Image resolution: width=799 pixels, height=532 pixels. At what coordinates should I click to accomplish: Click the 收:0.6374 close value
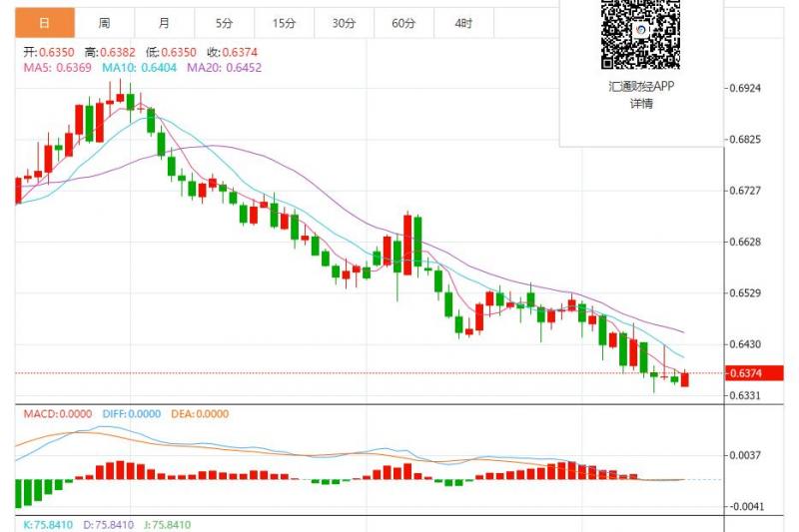pyautogui.click(x=233, y=53)
